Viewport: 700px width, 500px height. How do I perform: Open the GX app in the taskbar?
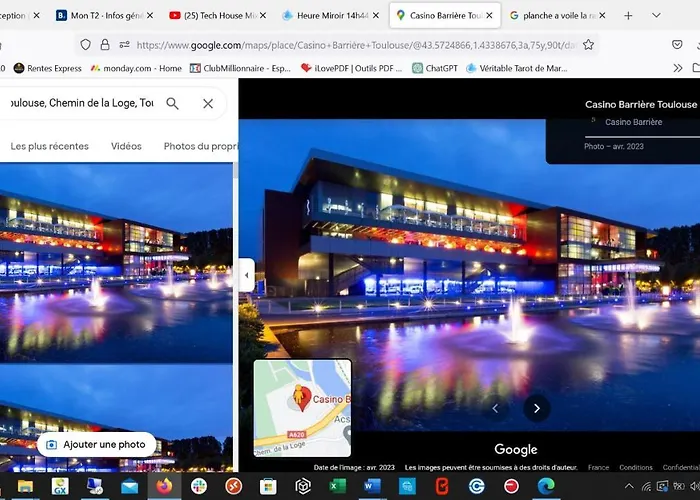[60, 486]
